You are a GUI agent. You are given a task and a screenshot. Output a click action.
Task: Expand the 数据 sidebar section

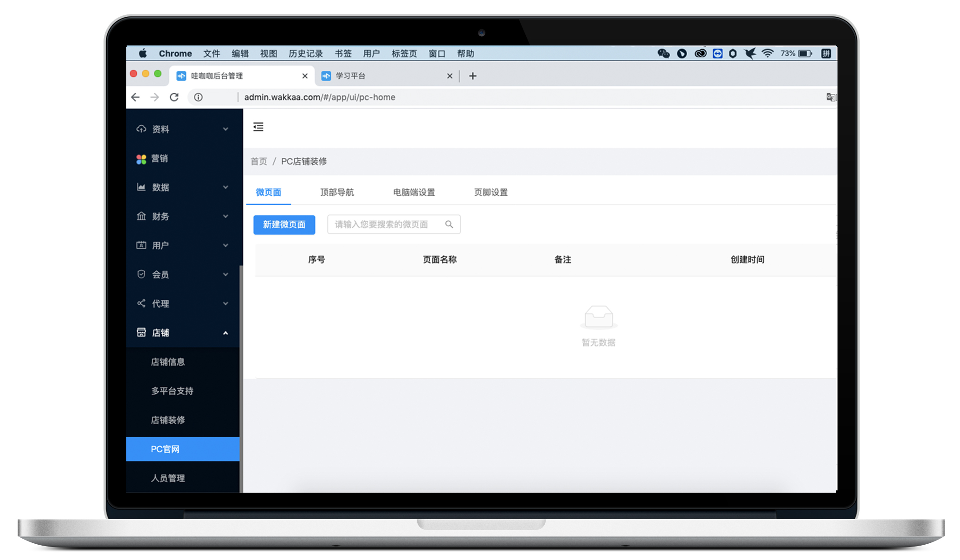pos(226,187)
